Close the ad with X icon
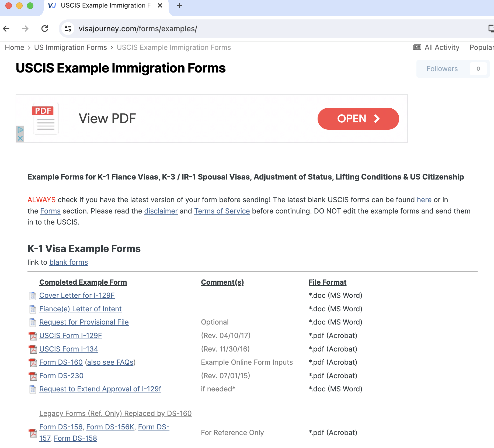Screen dimensions: 494x448 [20, 138]
